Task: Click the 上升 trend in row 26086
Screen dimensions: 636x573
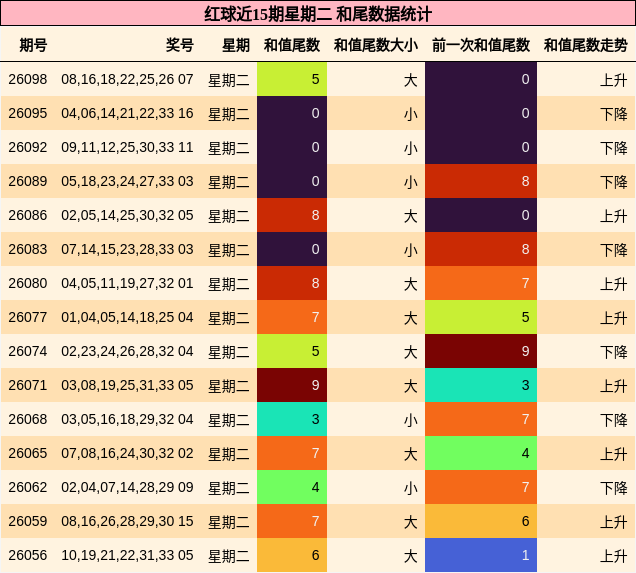Action: point(614,216)
